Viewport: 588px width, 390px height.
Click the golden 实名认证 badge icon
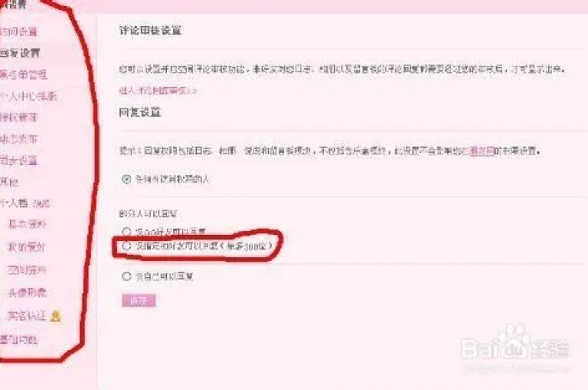[x=56, y=316]
